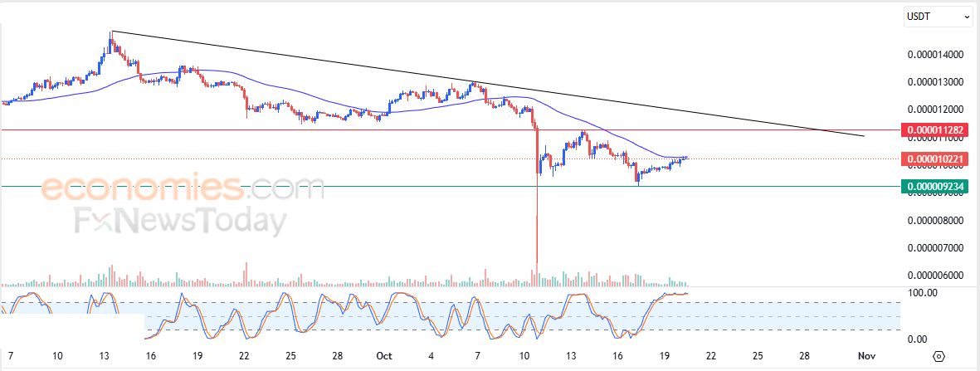The image size is (980, 371).
Task: Open the USDT currency dropdown
Action: coord(938,16)
